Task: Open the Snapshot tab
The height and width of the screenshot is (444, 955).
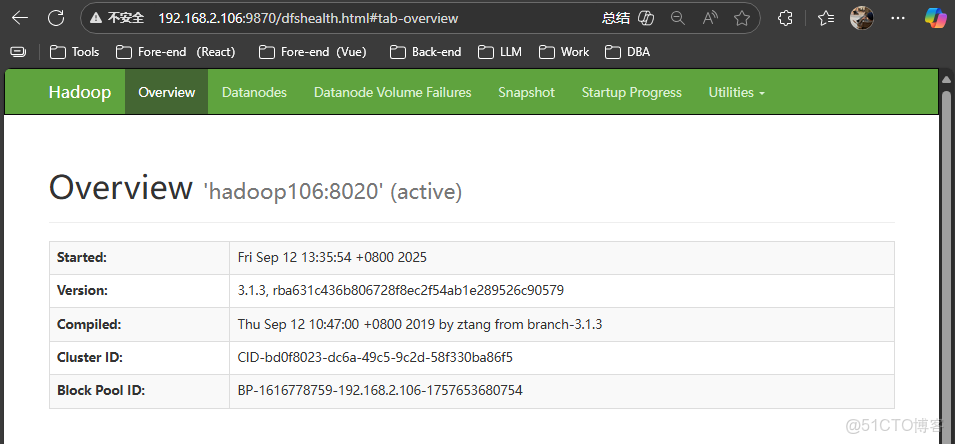Action: [526, 93]
